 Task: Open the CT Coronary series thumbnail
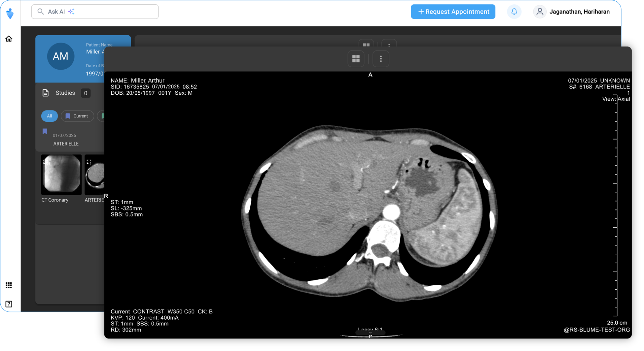(61, 175)
